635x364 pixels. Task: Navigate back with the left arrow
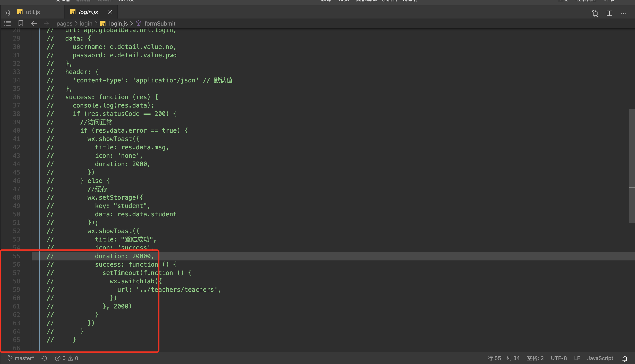click(34, 24)
